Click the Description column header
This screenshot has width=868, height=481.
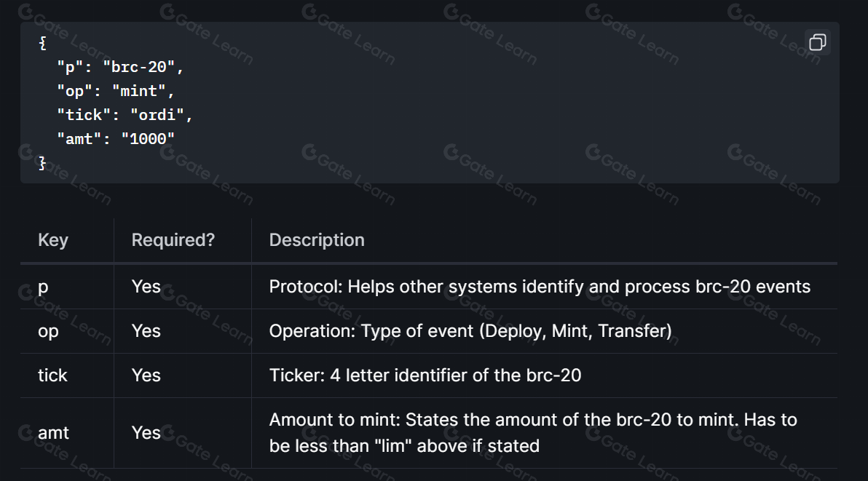[x=317, y=240]
